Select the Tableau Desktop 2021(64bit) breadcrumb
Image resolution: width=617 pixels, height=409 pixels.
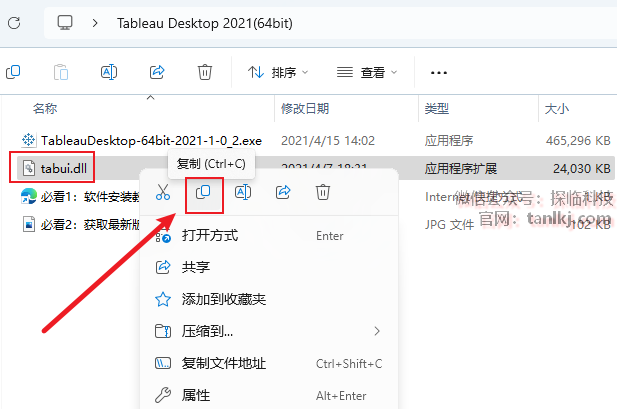[x=205, y=23]
